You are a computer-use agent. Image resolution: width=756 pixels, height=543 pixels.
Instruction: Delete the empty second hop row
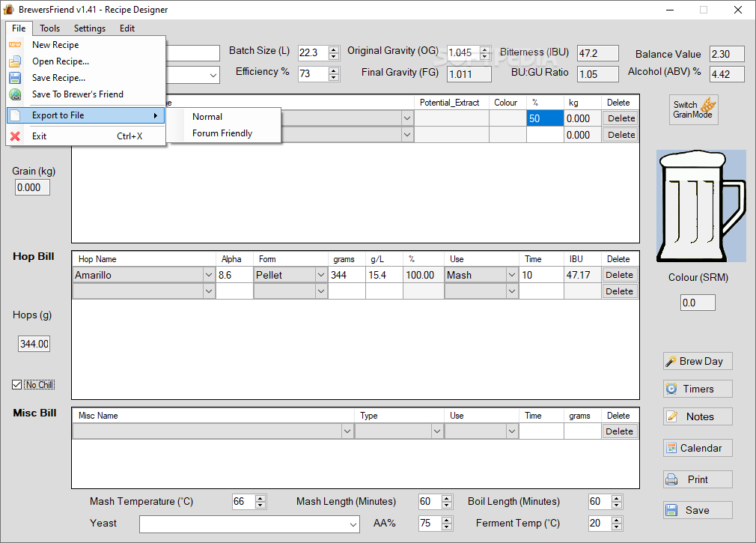(620, 291)
